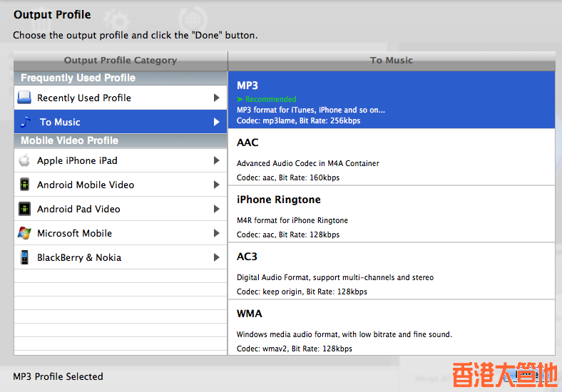The width and height of the screenshot is (562, 392).
Task: Click the Android Mobile Video robot icon
Action: pyautogui.click(x=24, y=185)
